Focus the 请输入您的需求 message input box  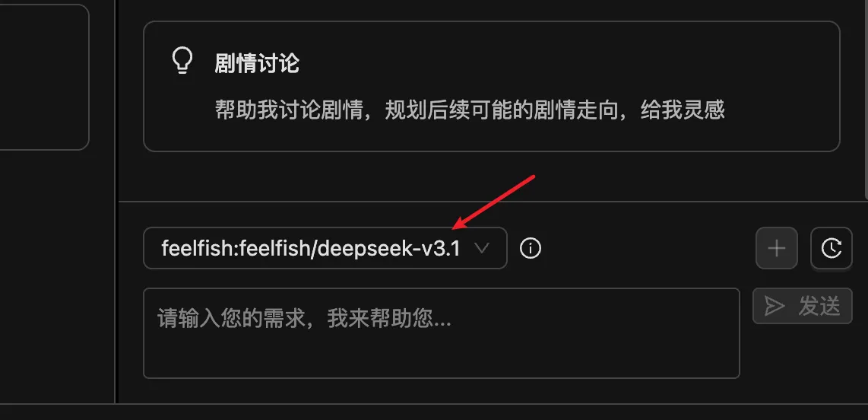coord(441,333)
